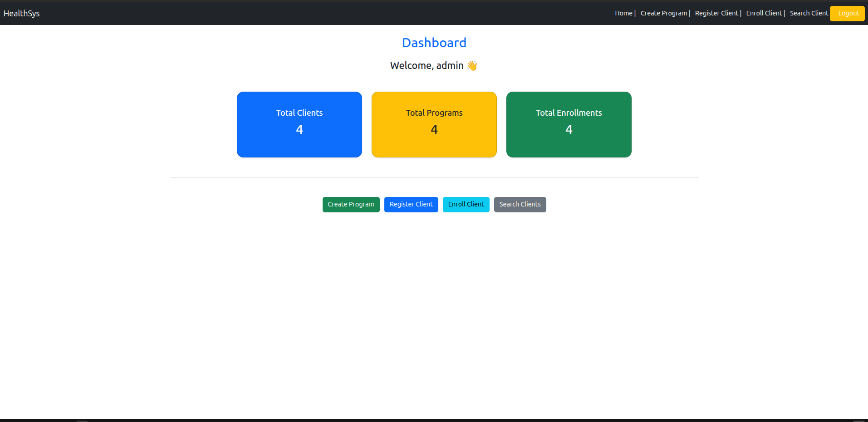868x422 pixels.
Task: Click the cyan Enroll Client button
Action: 466,205
